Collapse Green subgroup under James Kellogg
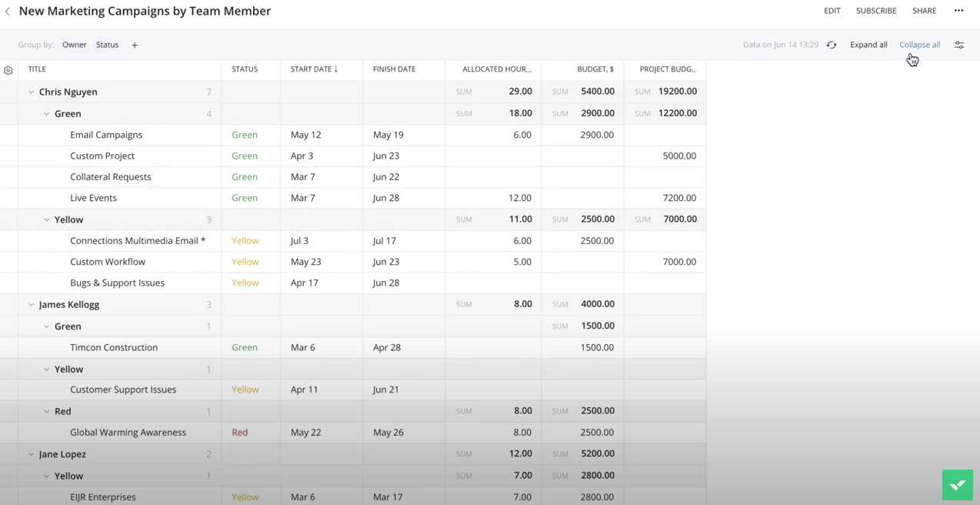The width and height of the screenshot is (980, 505). click(x=47, y=326)
